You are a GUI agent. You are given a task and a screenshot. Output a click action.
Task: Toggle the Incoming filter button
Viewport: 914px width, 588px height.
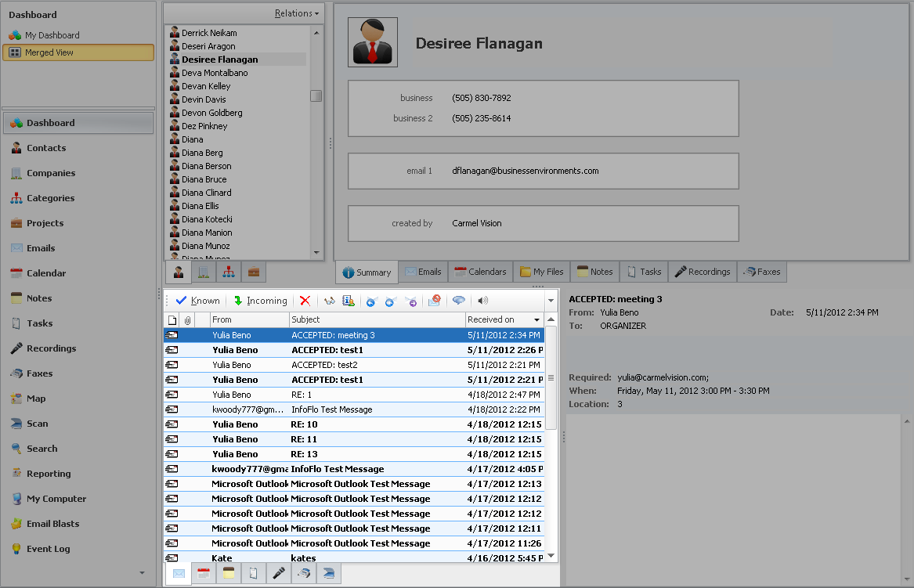tap(260, 301)
